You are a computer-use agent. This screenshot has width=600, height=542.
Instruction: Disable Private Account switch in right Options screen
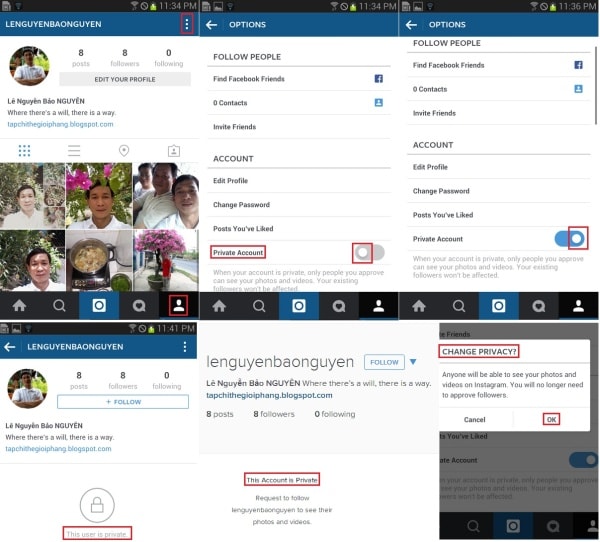tap(571, 238)
